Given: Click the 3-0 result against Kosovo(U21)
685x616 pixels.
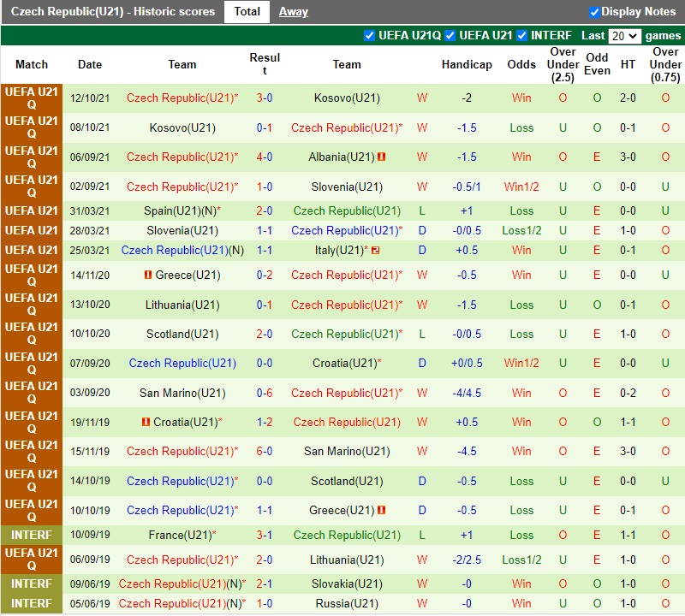Looking at the screenshot, I should pos(265,98).
